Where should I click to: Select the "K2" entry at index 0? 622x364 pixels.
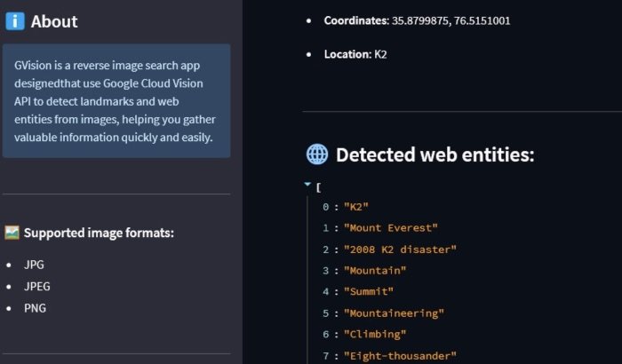[x=356, y=207]
